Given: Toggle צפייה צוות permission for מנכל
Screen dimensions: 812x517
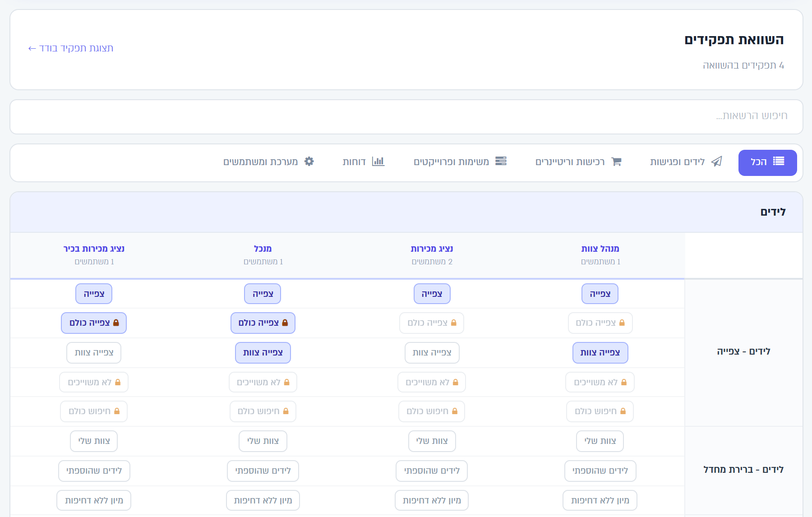Looking at the screenshot, I should point(263,352).
